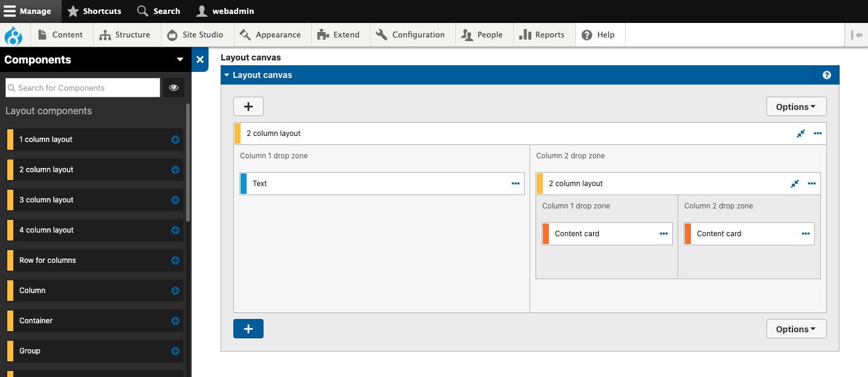The image size is (868, 377).
Task: Click the Components sidebar scrollbar
Action: click(188, 163)
